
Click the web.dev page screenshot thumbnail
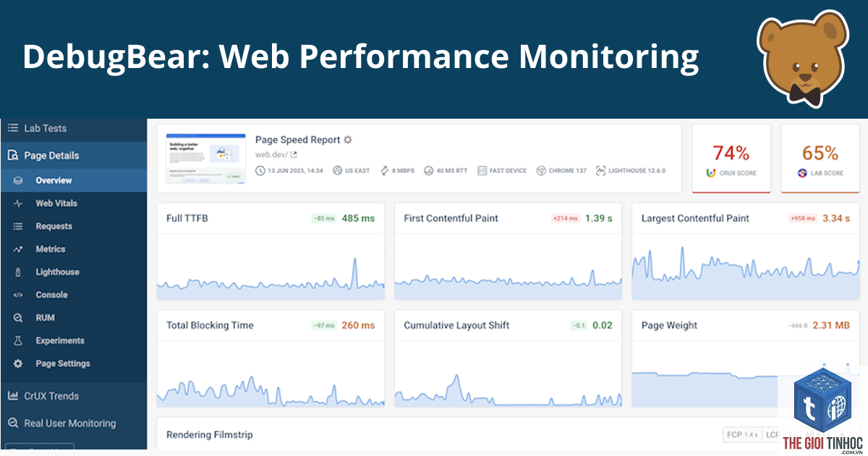point(206,159)
